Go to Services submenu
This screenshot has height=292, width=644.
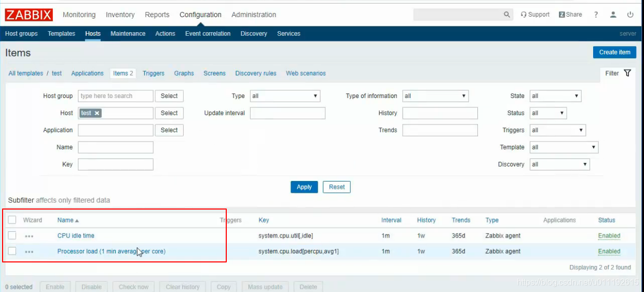[289, 34]
